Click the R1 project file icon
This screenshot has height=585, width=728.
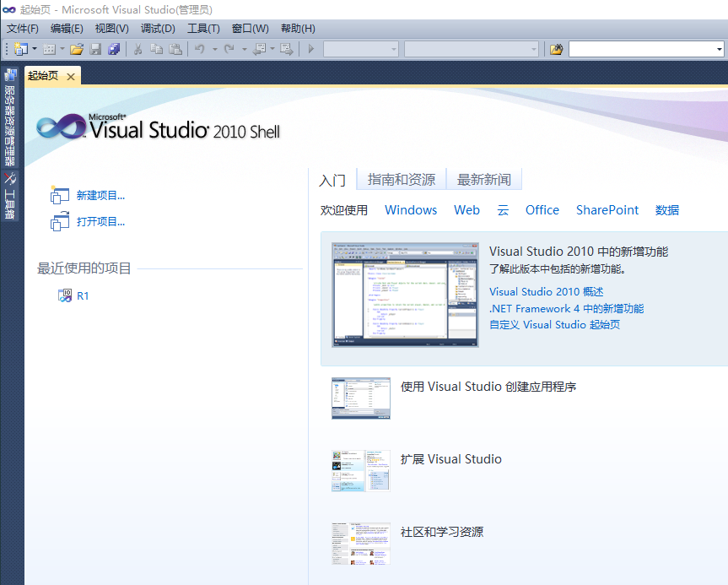[x=65, y=295]
